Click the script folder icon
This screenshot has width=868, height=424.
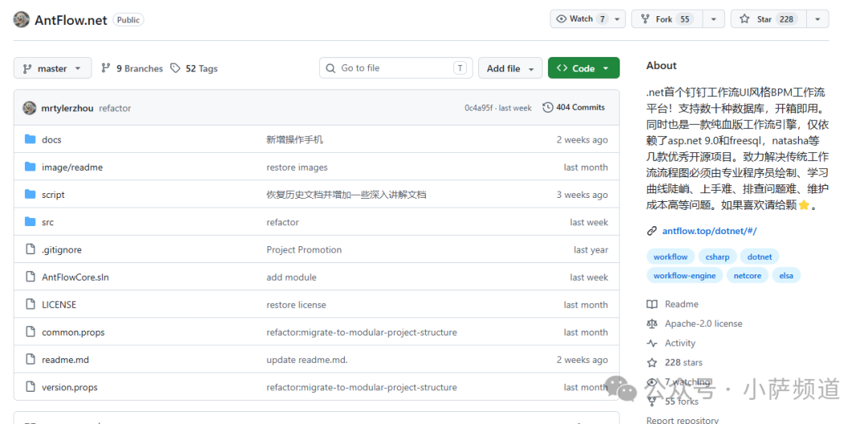(x=31, y=194)
